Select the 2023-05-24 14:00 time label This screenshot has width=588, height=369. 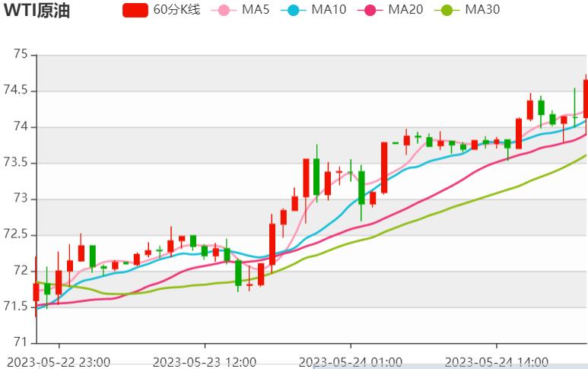click(x=496, y=363)
